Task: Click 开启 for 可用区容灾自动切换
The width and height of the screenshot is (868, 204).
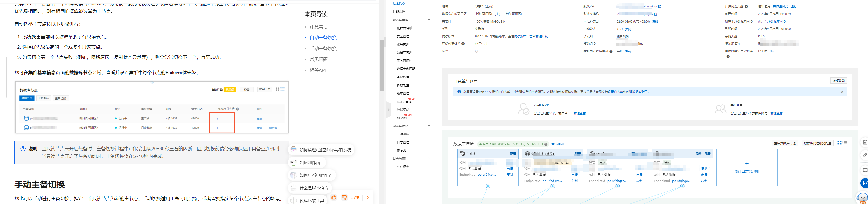Action: pyautogui.click(x=772, y=51)
